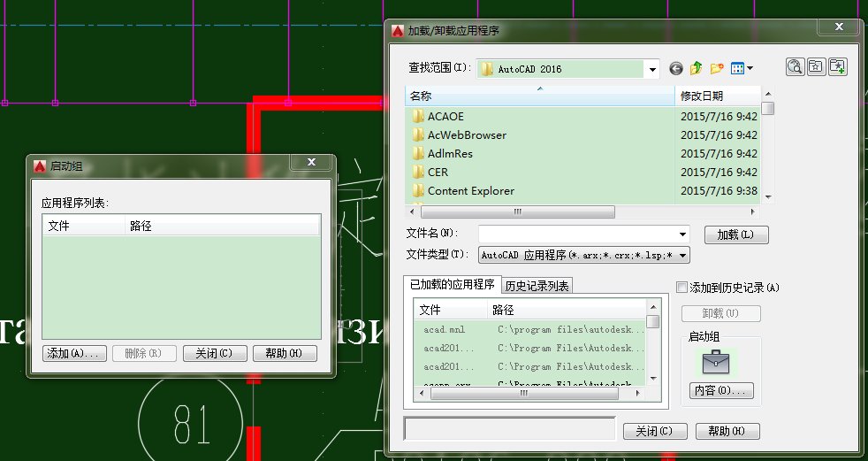Click the file list vertical scrollbar thumb
This screenshot has height=461, width=868.
[x=768, y=108]
